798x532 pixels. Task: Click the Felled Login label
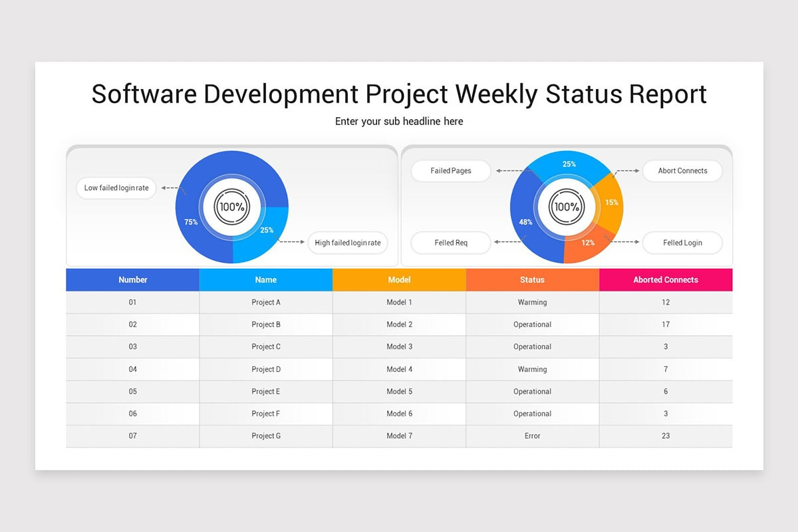pos(682,243)
